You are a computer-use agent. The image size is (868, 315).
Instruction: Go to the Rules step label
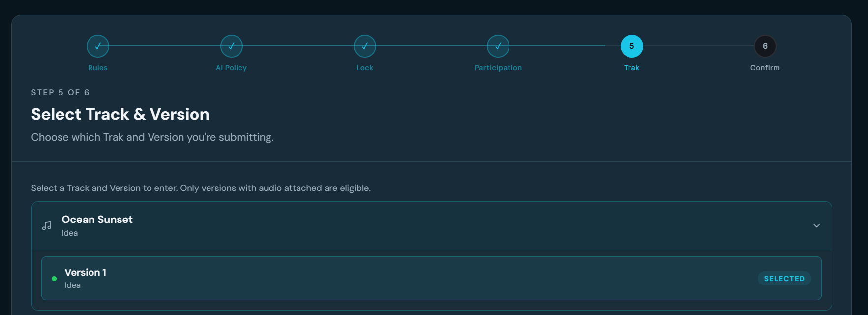click(x=98, y=68)
